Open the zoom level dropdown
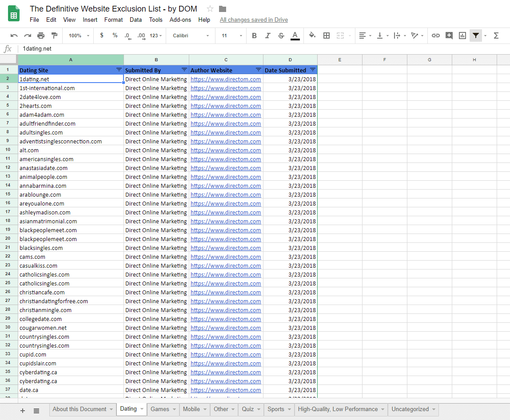Screen dimensions: 510x420 [78, 36]
